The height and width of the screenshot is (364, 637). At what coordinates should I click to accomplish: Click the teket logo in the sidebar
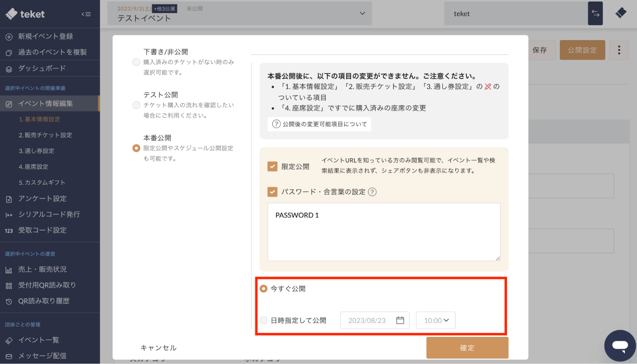coord(25,14)
